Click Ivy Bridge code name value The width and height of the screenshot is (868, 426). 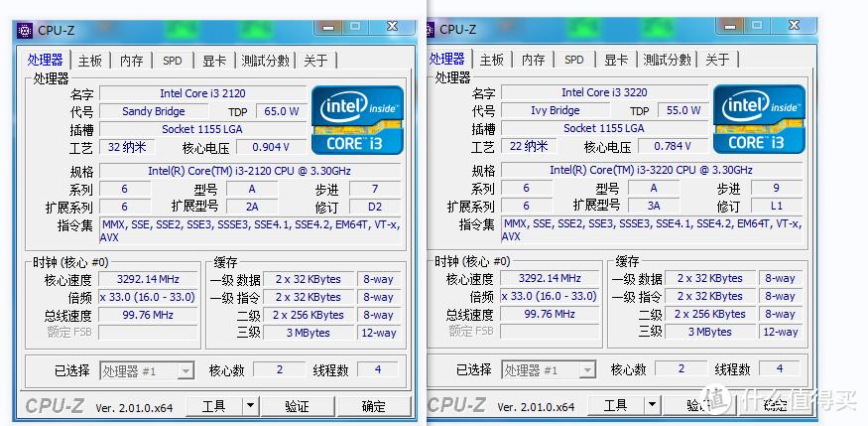click(556, 110)
